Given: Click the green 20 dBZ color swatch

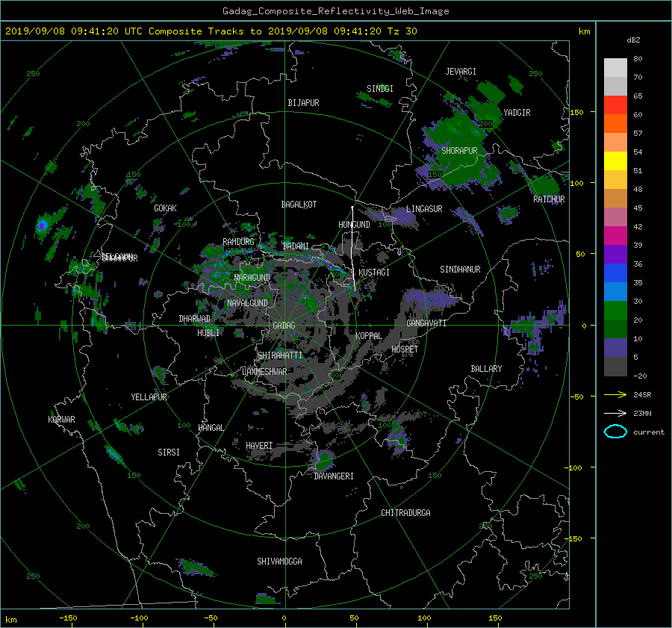Looking at the screenshot, I should [x=615, y=311].
